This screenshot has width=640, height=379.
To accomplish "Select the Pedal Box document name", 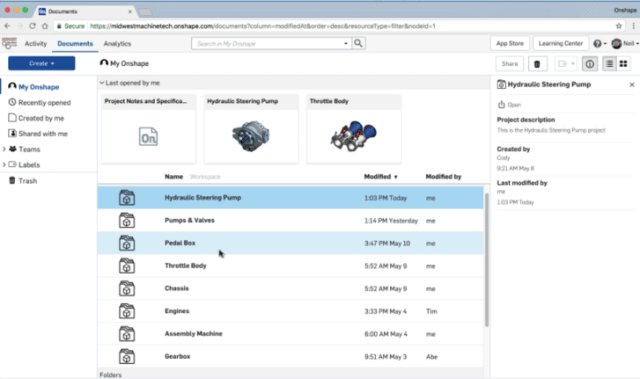I will tap(180, 243).
